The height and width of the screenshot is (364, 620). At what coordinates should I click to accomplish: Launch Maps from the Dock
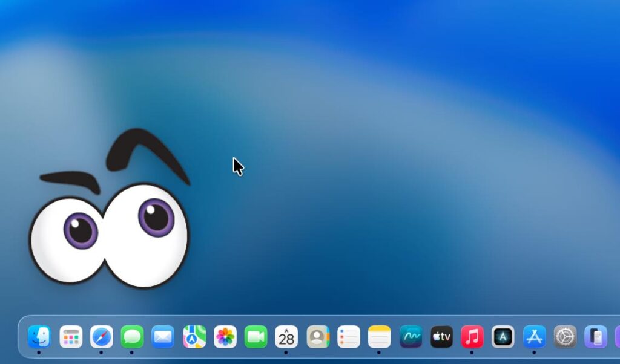click(194, 337)
